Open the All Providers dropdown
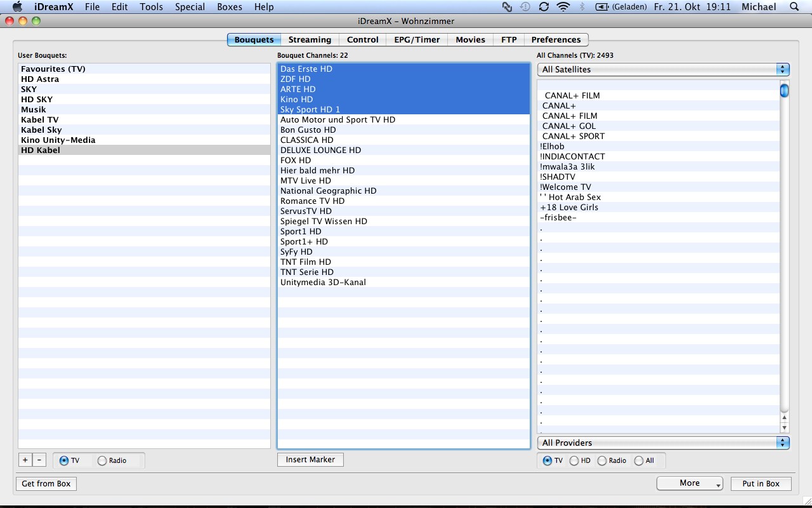 (x=663, y=443)
